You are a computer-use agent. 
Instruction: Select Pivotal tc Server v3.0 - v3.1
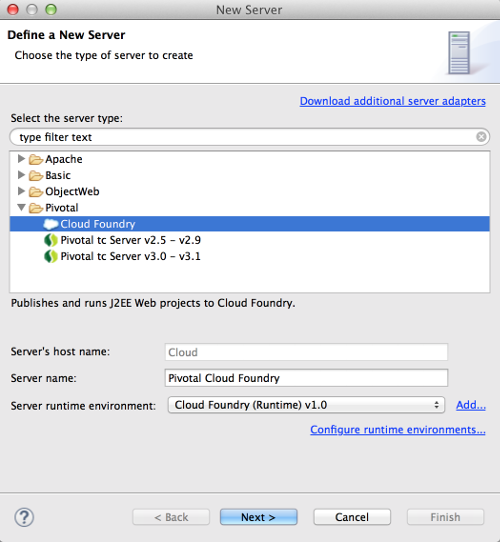[130, 256]
